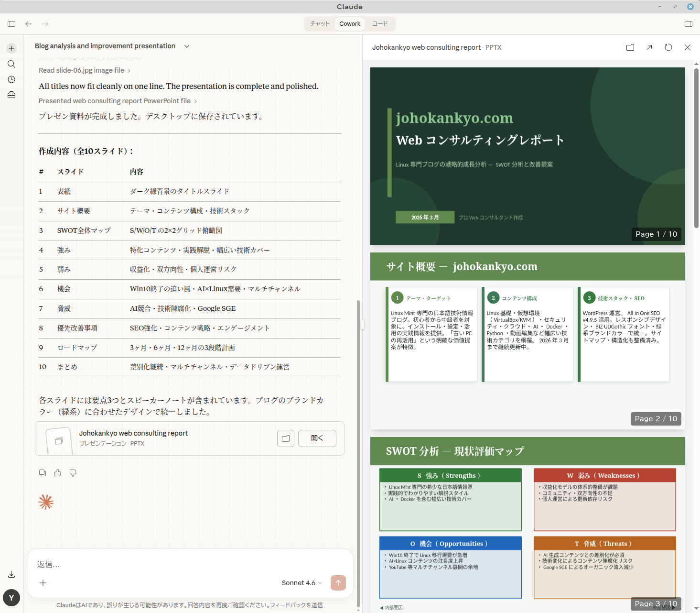This screenshot has width=700, height=613.
Task: Expand Presented web consulting report PowerPoint step
Action: [x=118, y=101]
